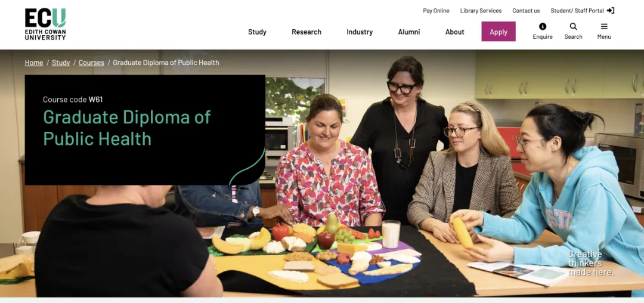Viewport: 644px width, 303px height.
Task: Open the About menu item
Action: point(454,32)
